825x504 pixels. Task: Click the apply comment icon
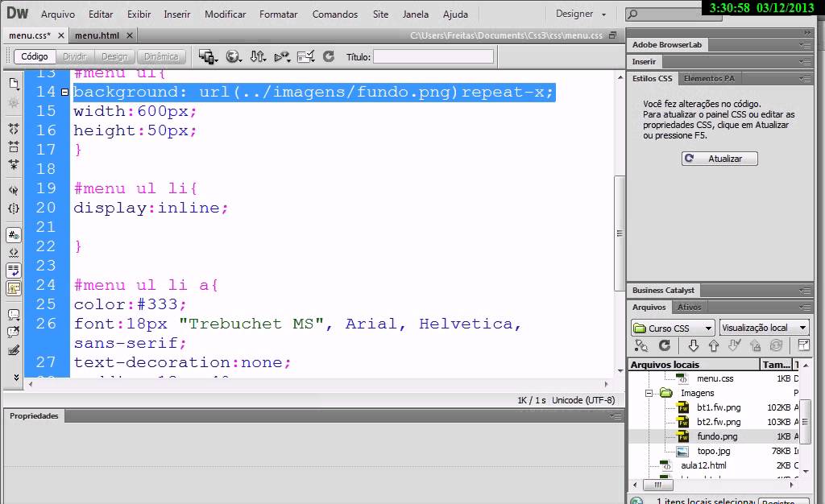coord(14,314)
